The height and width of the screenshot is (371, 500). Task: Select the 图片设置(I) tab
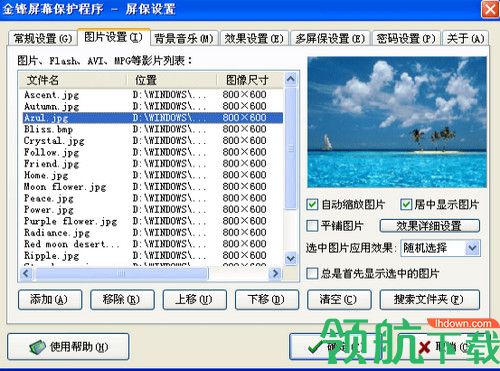click(113, 37)
